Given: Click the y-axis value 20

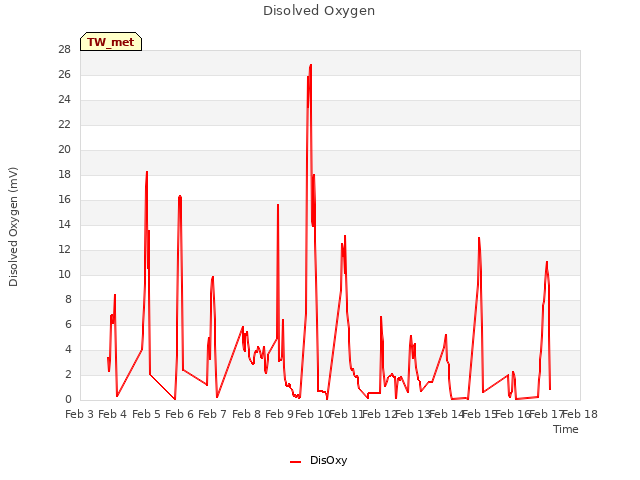Looking at the screenshot, I should pyautogui.click(x=64, y=150).
